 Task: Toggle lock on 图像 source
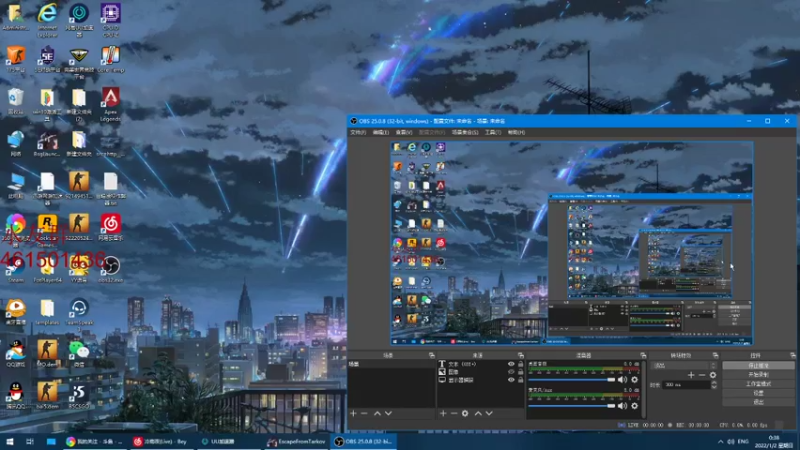(520, 372)
